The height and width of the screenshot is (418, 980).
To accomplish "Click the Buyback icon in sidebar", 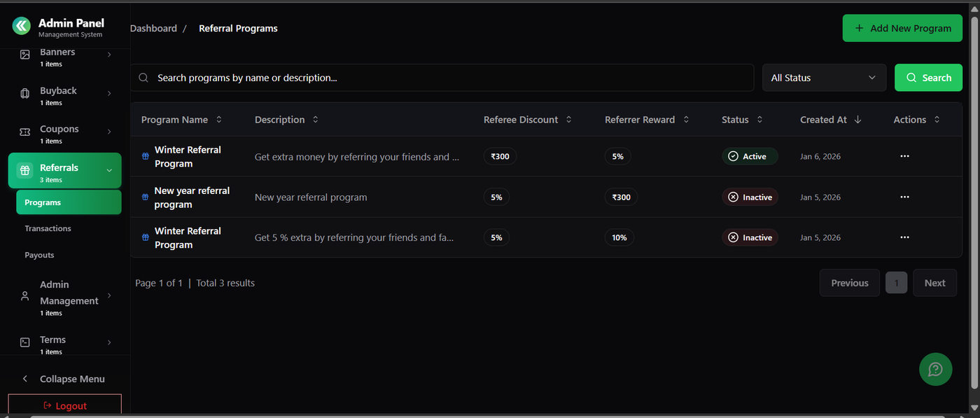I will pos(25,93).
